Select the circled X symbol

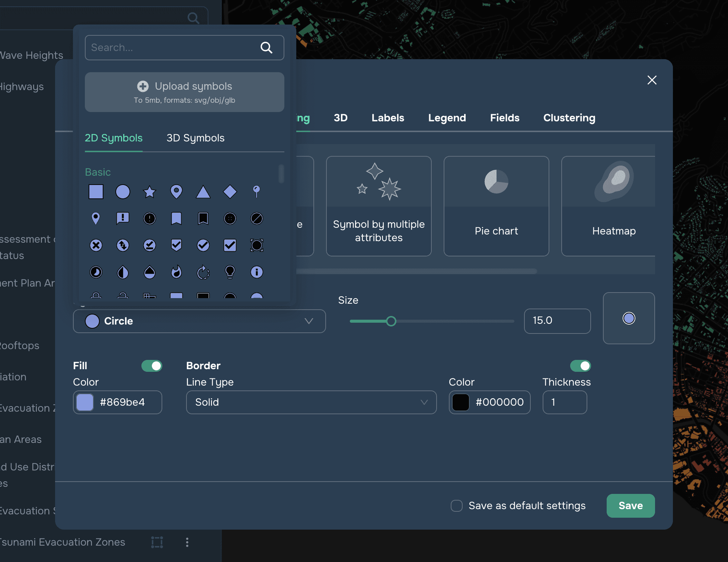pyautogui.click(x=96, y=245)
